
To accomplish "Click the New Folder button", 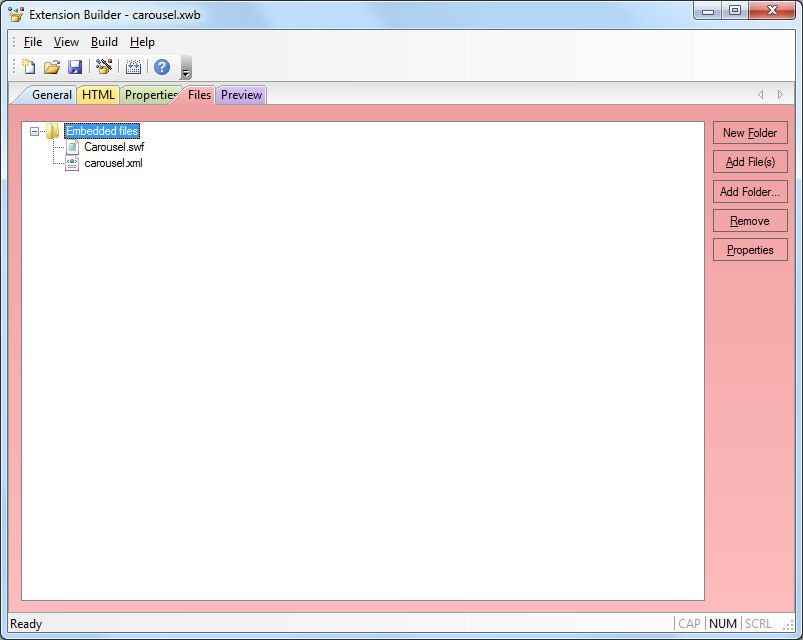I will [750, 133].
